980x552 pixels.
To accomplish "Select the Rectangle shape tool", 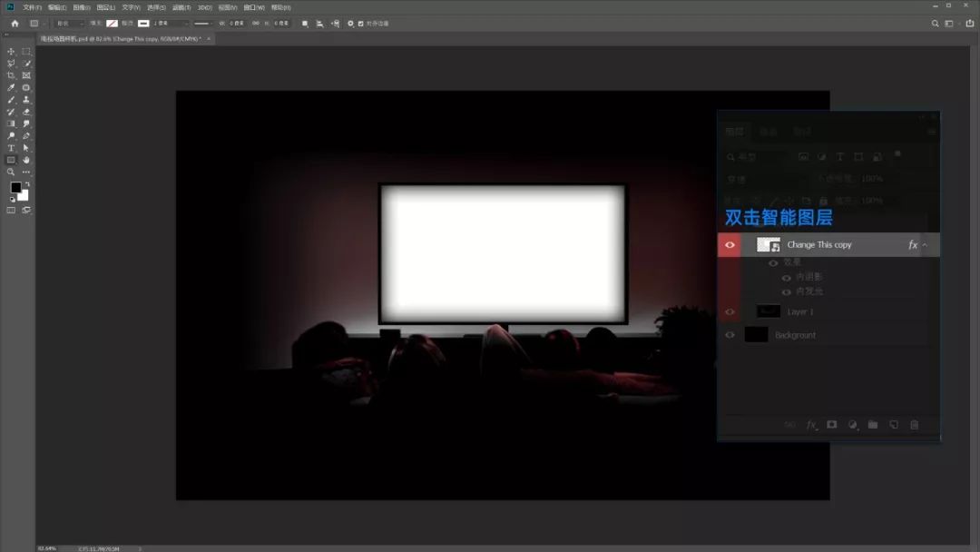I will (x=11, y=160).
